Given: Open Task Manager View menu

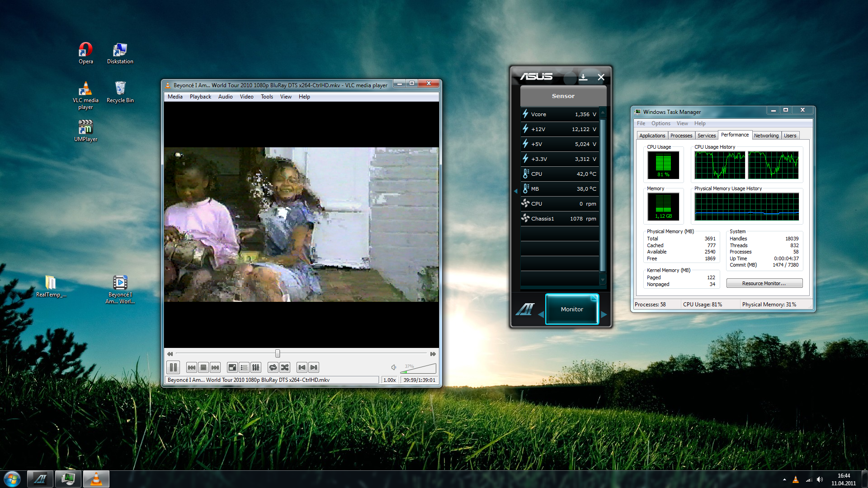Looking at the screenshot, I should (x=682, y=123).
